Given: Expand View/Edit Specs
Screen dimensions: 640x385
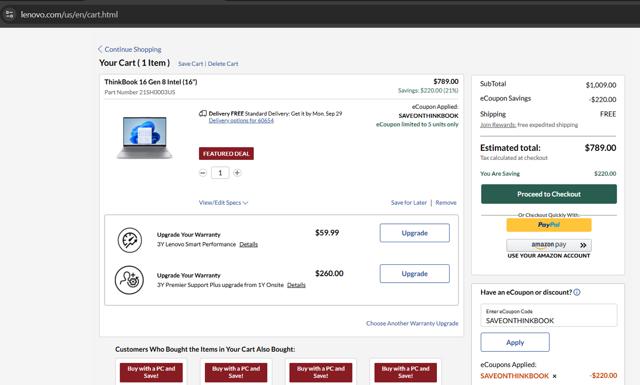Looking at the screenshot, I should (x=223, y=203).
